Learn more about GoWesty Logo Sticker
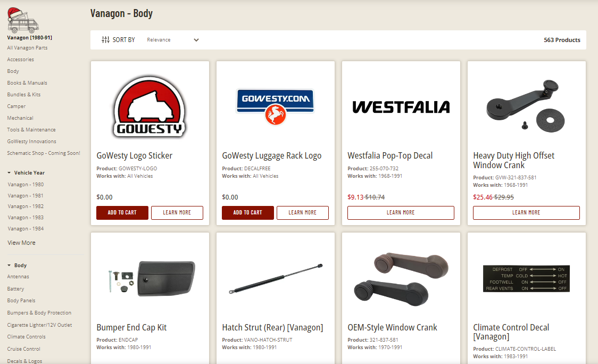Viewport: 598px width, 364px height. [x=177, y=212]
